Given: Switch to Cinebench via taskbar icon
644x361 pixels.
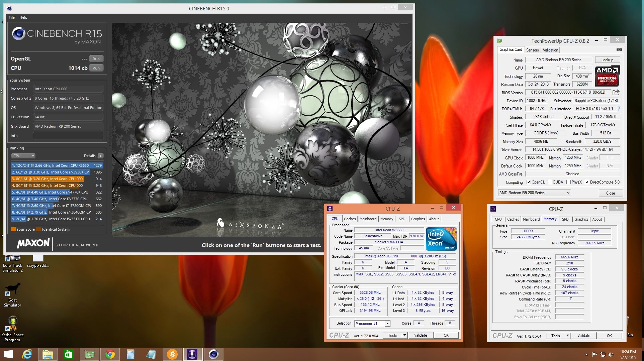Looking at the screenshot, I should 213,354.
